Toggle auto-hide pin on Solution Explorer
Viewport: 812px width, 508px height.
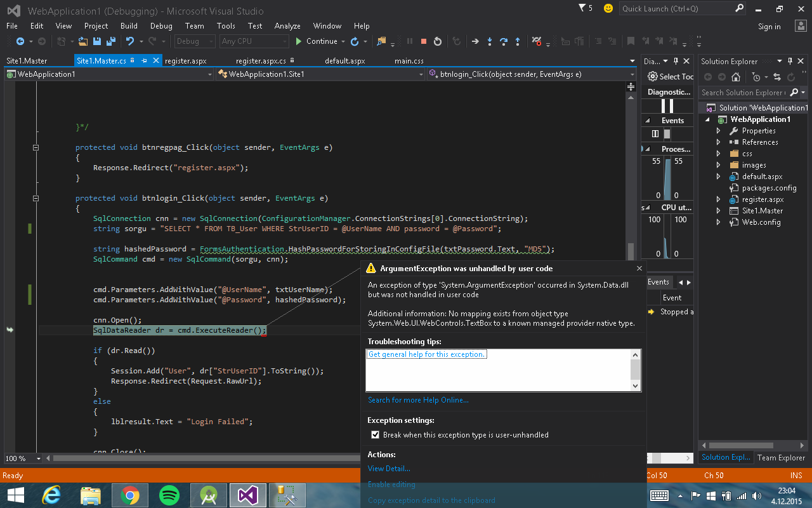[x=790, y=61]
